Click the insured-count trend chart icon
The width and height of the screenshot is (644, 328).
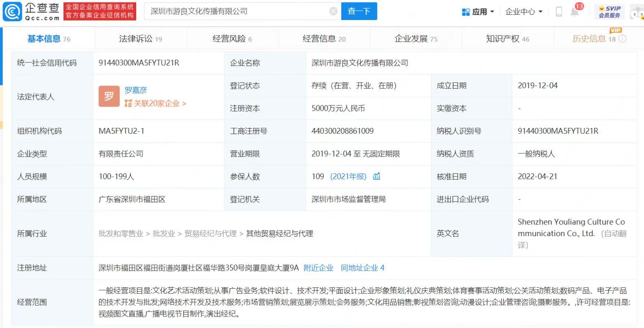coord(377,176)
